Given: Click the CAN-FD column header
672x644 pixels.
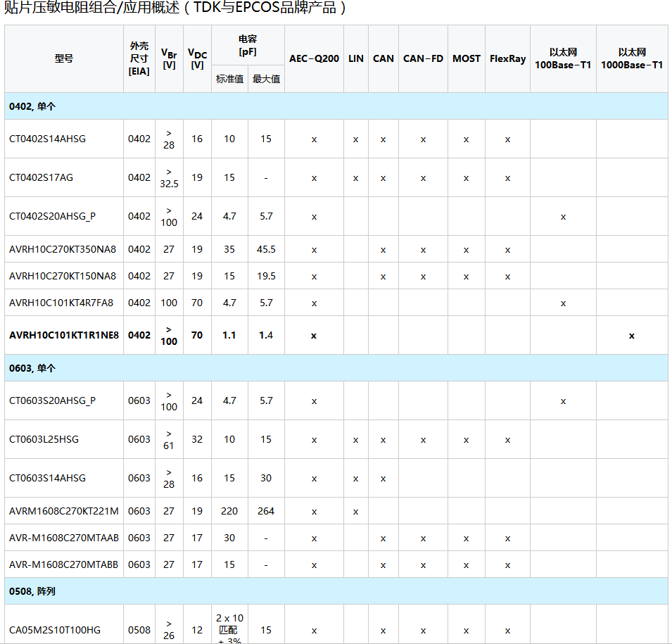Looking at the screenshot, I should click(x=423, y=58).
